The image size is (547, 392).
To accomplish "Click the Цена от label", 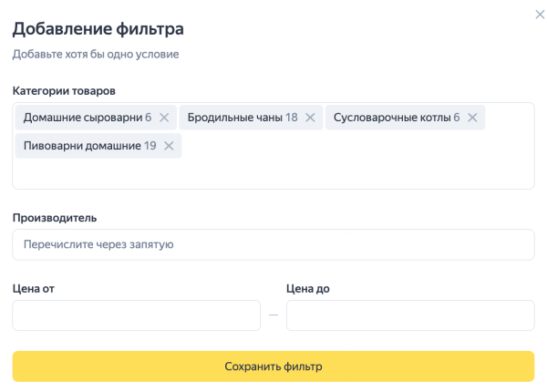I will pos(34,289).
